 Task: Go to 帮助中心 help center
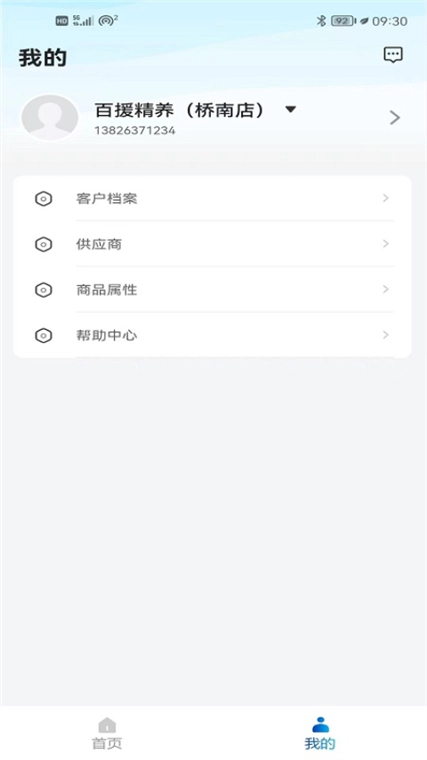[x=212, y=335]
